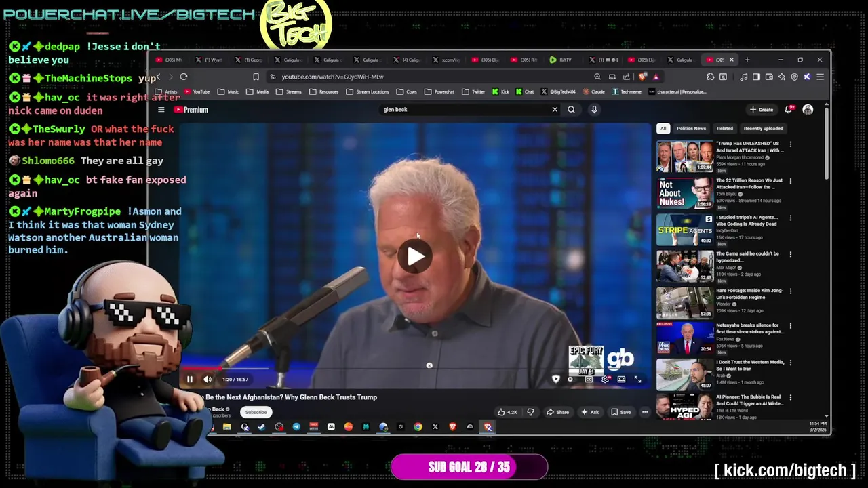
Task: Open 'Rare Footage: Inside Kim Jong-Un's' title
Action: pos(749,293)
